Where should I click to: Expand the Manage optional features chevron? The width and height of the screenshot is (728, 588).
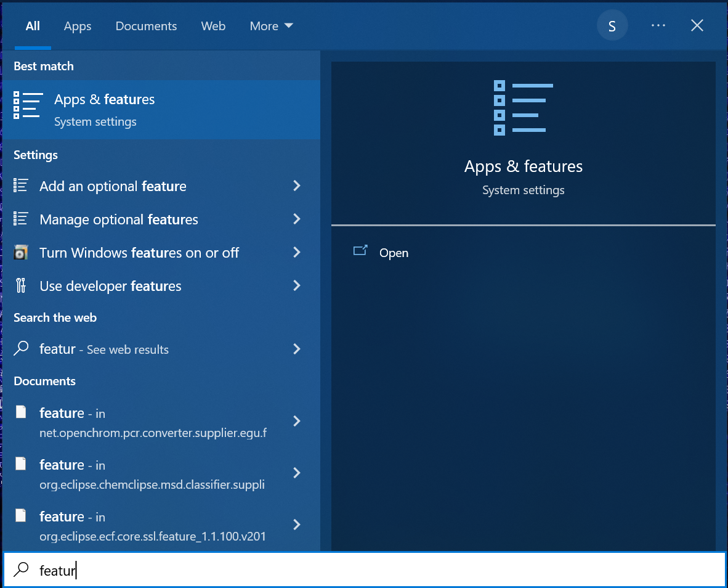(297, 219)
